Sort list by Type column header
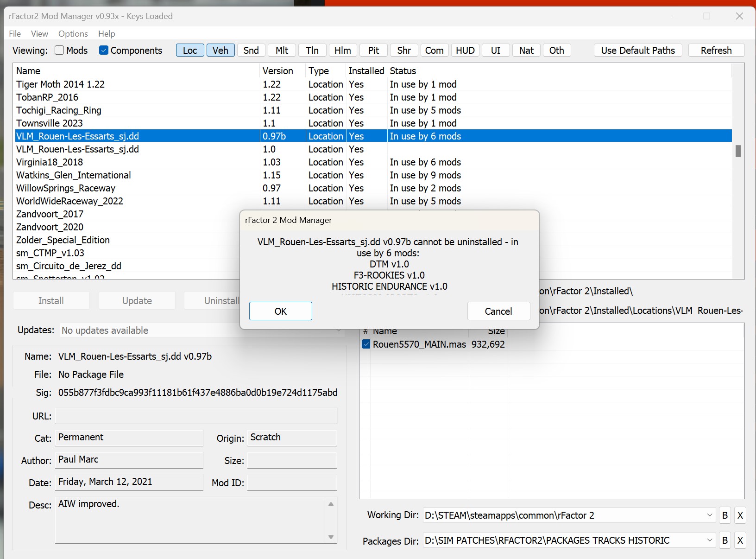 (x=326, y=71)
